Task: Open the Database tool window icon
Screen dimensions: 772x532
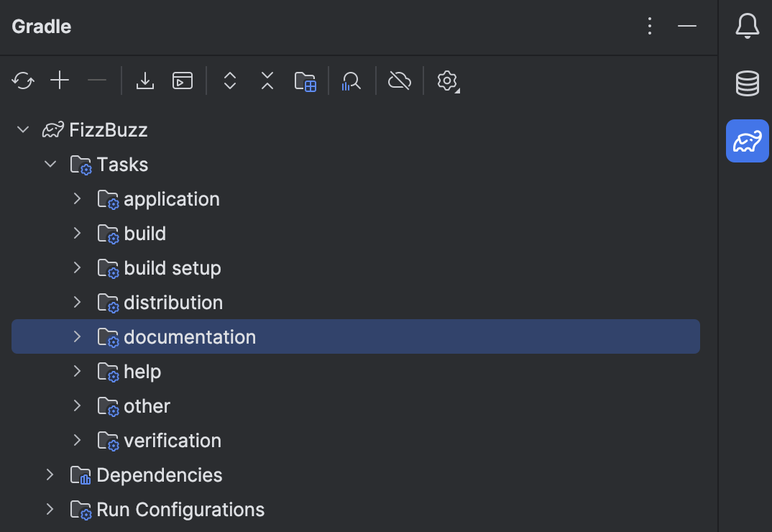Action: tap(747, 83)
